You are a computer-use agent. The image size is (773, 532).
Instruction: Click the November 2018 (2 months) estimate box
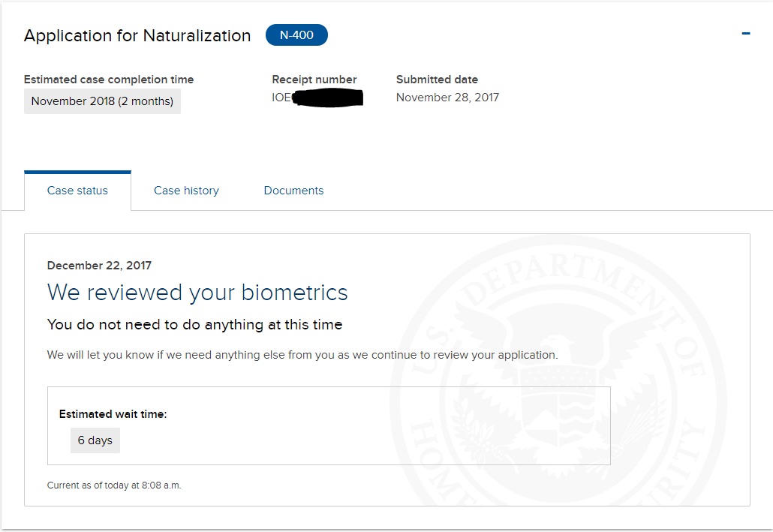coord(102,101)
